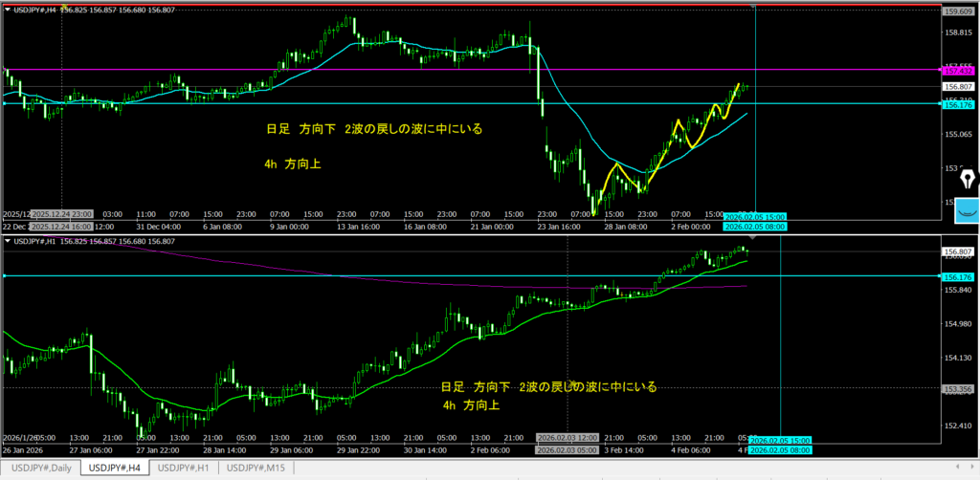The height and width of the screenshot is (480, 980).
Task: Select the cyan 156.176 label on H4 chart
Action: (x=958, y=105)
